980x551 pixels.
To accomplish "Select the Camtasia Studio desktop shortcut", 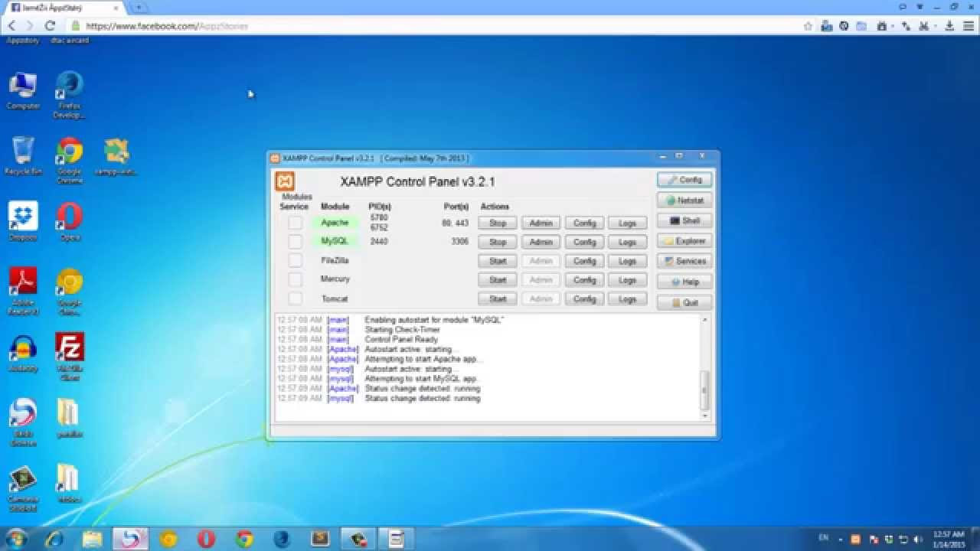I will point(23,490).
